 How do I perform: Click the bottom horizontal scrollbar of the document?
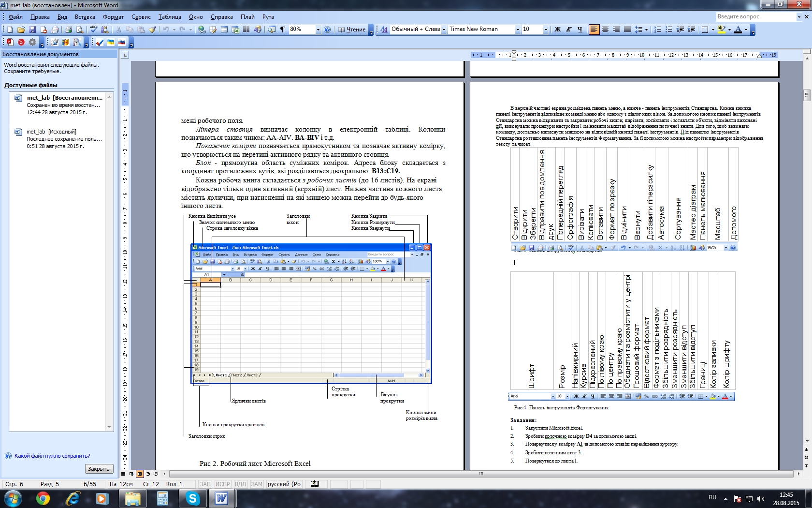pos(481,474)
